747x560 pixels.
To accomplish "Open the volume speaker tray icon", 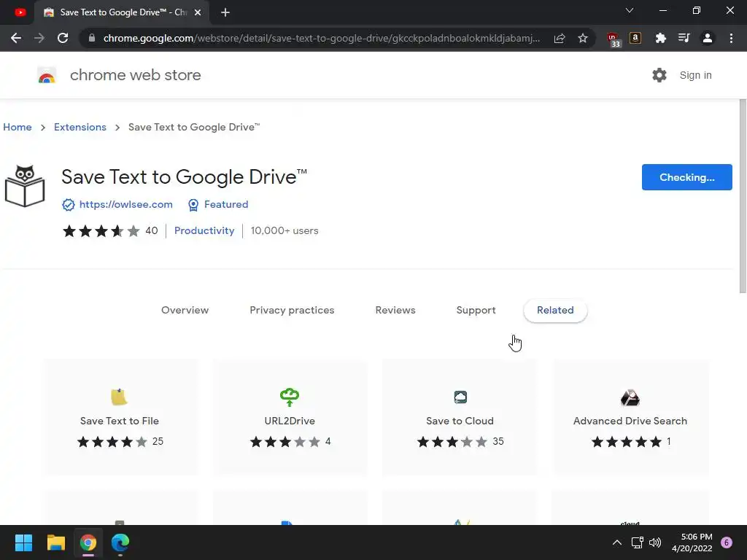I will [x=655, y=542].
